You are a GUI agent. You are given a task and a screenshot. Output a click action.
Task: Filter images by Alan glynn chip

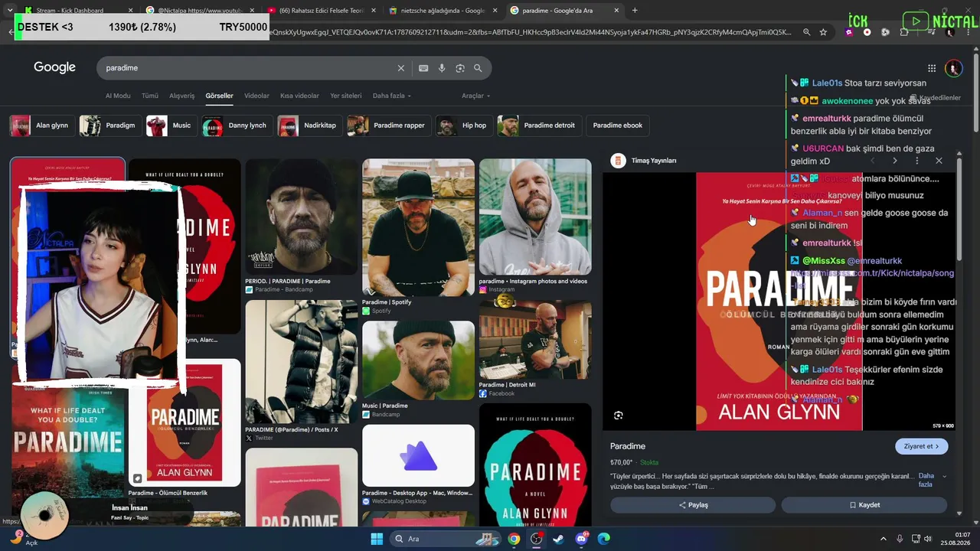(41, 126)
